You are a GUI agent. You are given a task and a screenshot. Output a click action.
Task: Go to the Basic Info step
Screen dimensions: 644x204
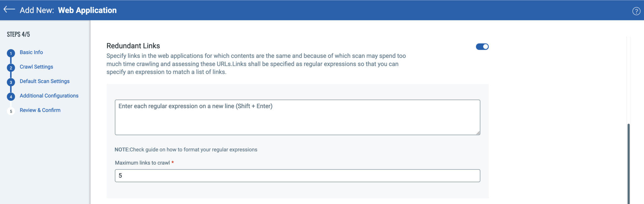31,52
